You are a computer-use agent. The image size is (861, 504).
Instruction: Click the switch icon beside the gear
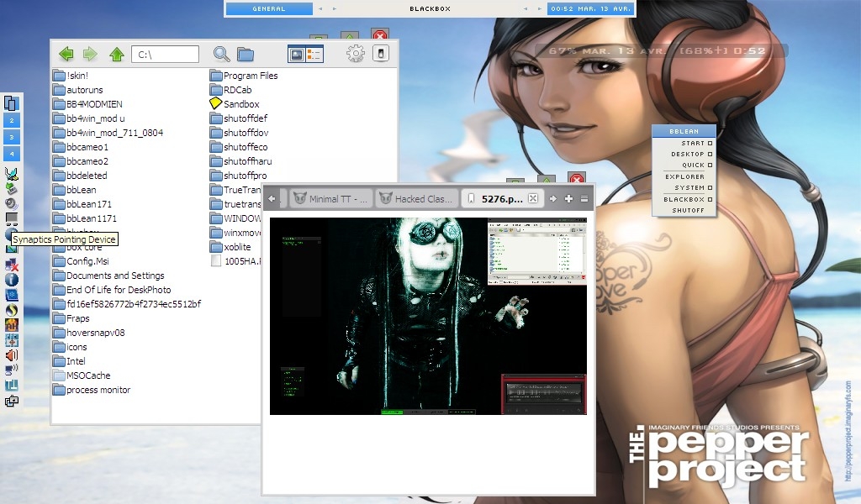(381, 53)
